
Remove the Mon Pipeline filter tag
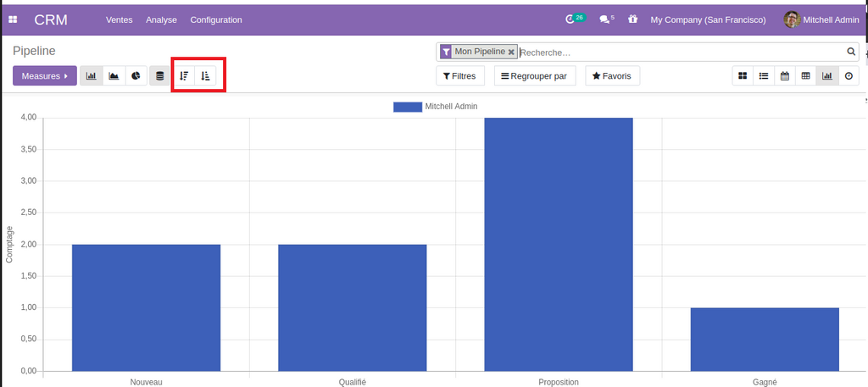[x=511, y=53]
